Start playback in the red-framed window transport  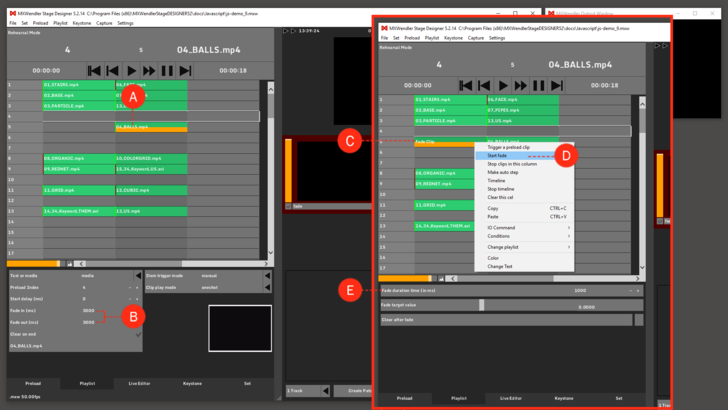click(x=503, y=85)
